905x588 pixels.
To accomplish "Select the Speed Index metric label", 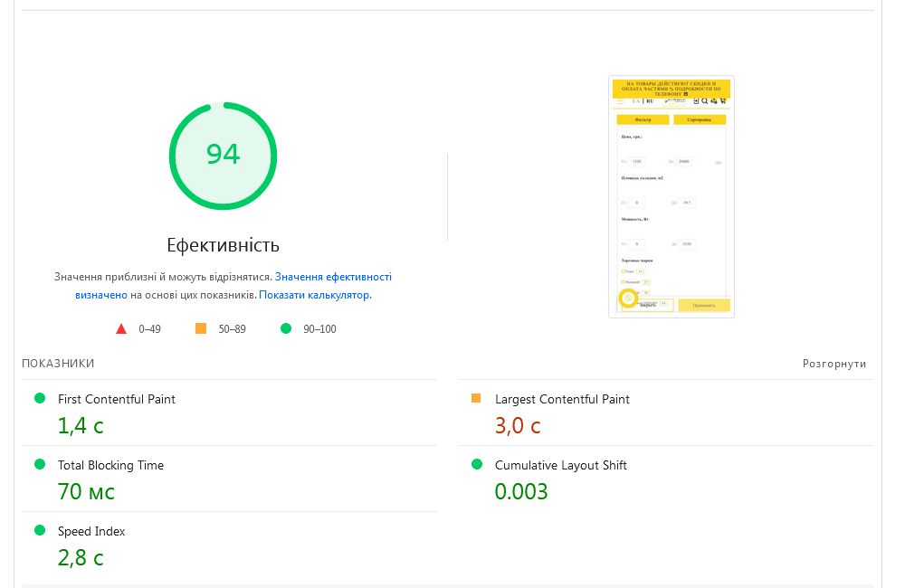I will coord(91,531).
